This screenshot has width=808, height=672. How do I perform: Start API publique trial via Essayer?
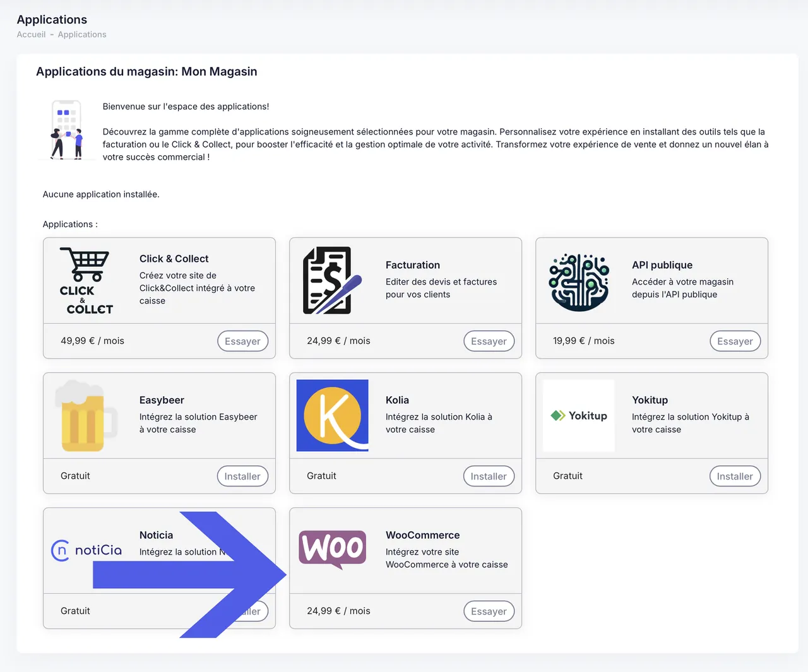(735, 341)
